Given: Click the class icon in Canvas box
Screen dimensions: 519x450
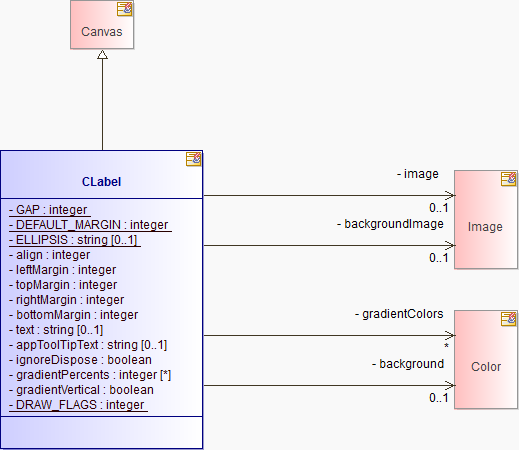Looking at the screenshot, I should pyautogui.click(x=124, y=9).
